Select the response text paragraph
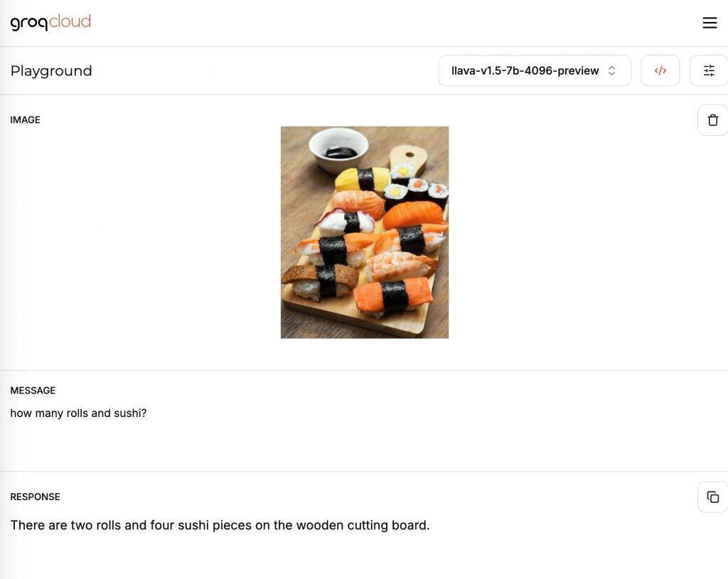This screenshot has height=579, width=728. [220, 524]
